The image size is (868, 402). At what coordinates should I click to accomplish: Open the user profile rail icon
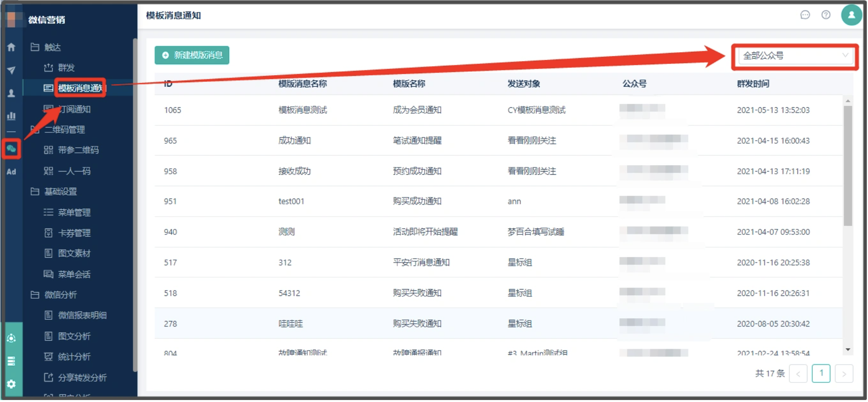pos(11,93)
